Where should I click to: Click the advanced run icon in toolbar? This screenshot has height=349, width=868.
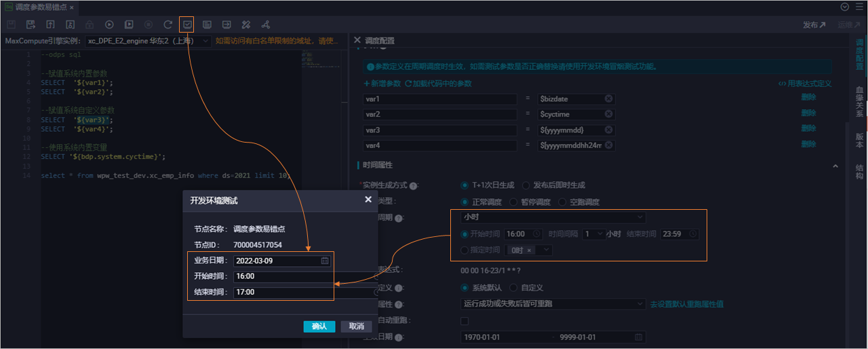tap(129, 24)
